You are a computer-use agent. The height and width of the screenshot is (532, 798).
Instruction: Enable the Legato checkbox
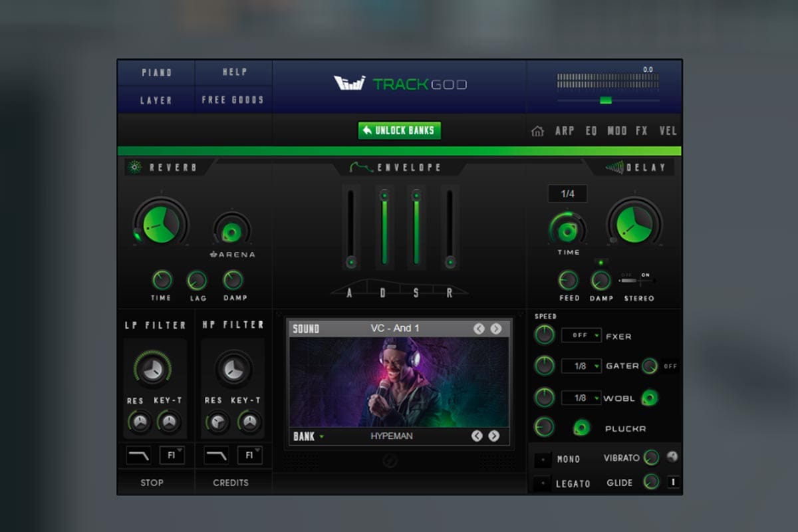point(543,483)
